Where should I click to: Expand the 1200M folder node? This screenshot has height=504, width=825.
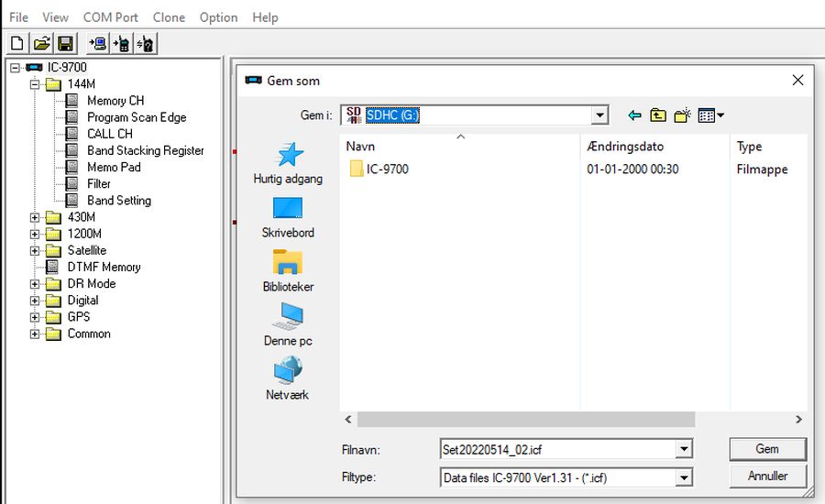tap(35, 234)
